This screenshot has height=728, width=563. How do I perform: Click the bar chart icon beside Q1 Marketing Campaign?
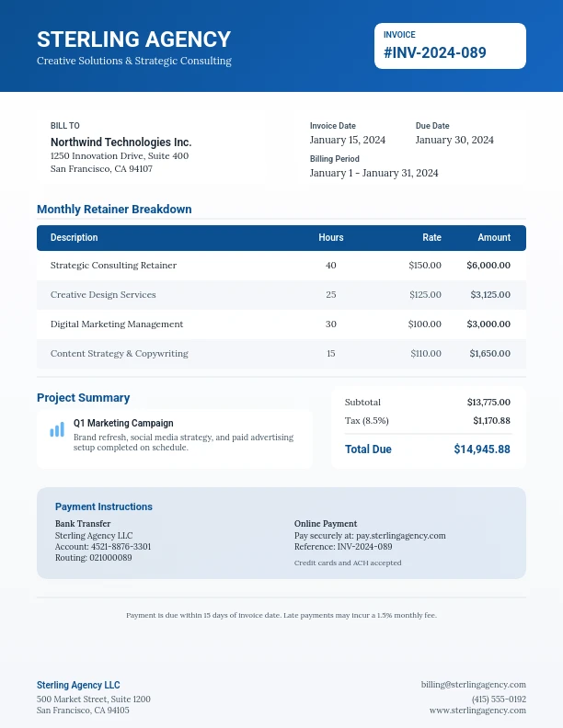click(57, 429)
